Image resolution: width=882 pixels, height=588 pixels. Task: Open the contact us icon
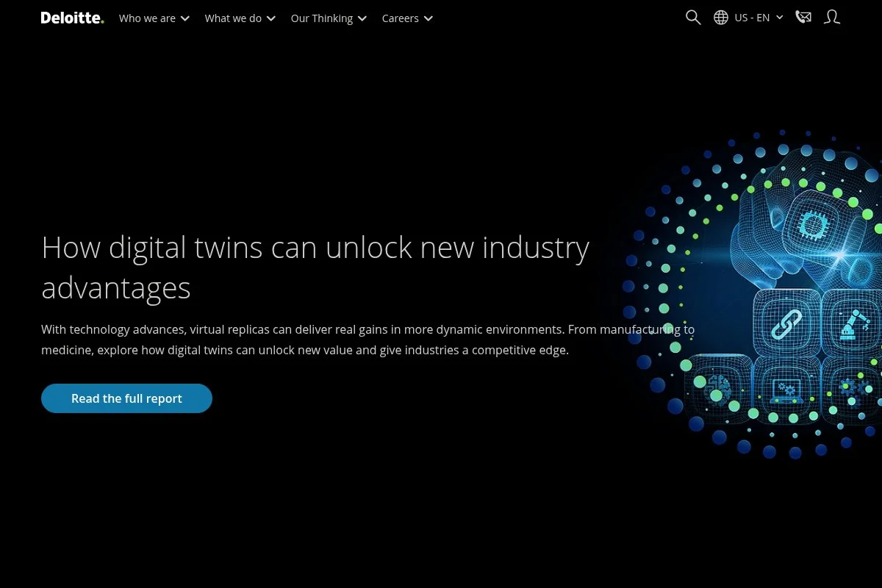tap(803, 17)
